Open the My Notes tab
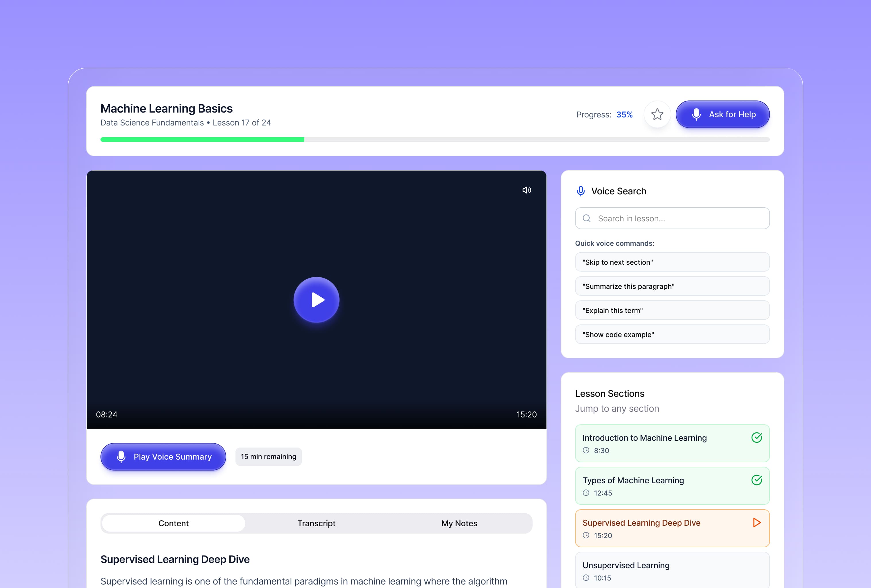This screenshot has width=871, height=588. (x=459, y=523)
